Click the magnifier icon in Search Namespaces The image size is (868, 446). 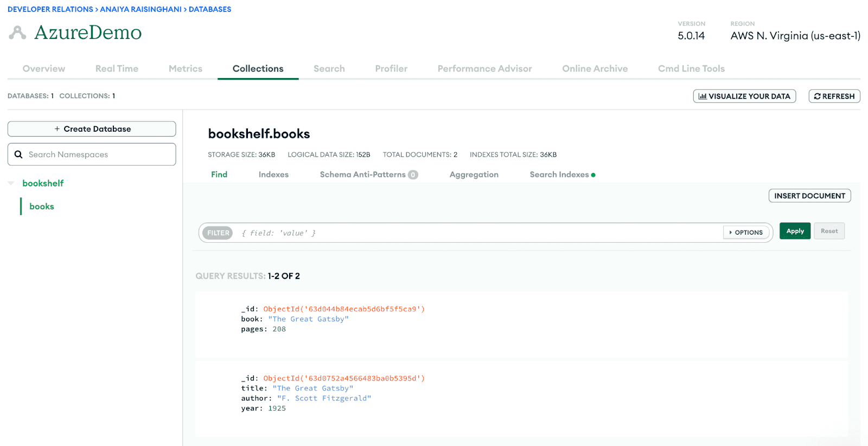coord(18,154)
